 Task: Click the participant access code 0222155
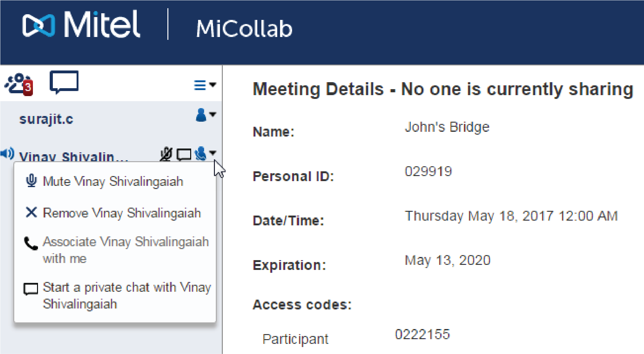(x=422, y=334)
